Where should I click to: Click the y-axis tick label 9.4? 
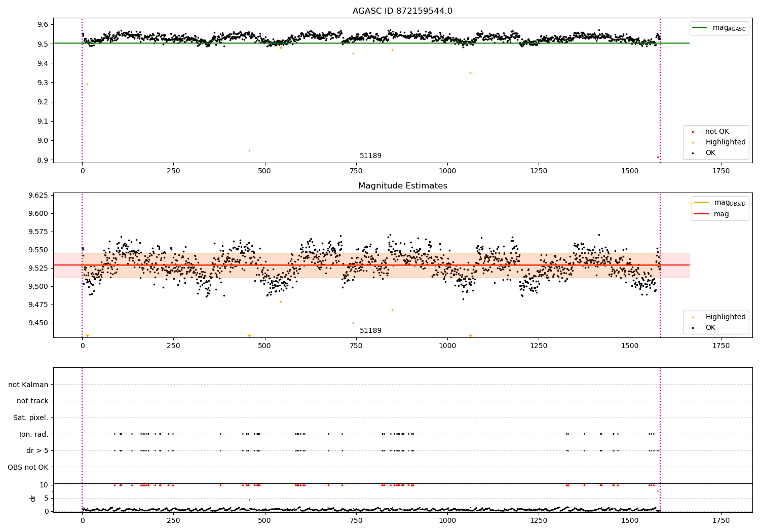click(x=43, y=63)
